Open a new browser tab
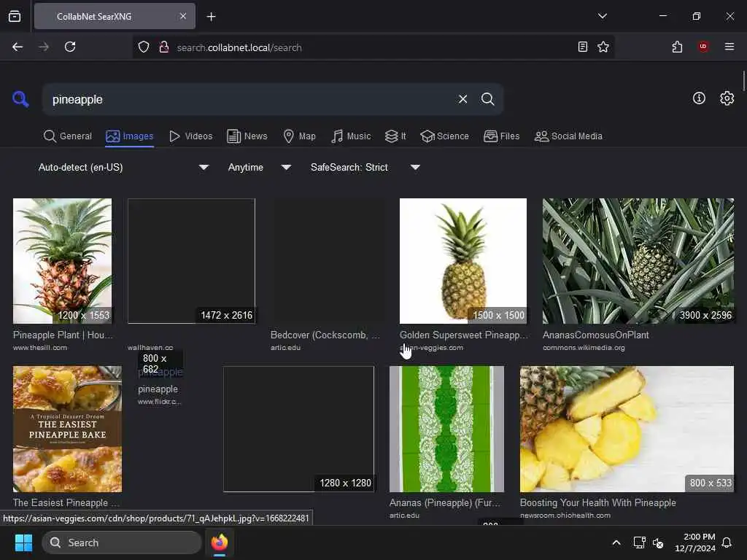The image size is (747, 560). point(211,17)
